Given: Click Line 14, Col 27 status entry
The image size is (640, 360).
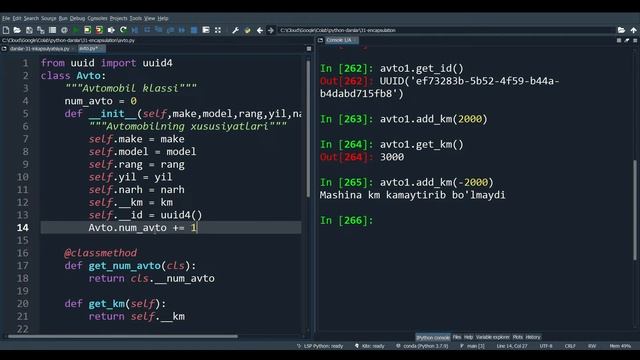Looking at the screenshot, I should 512,346.
